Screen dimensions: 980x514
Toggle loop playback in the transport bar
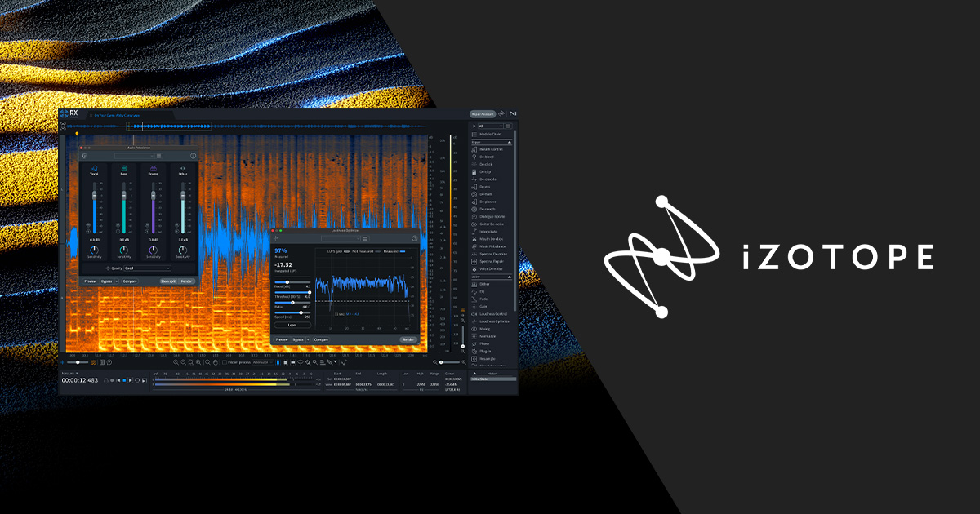point(137,380)
